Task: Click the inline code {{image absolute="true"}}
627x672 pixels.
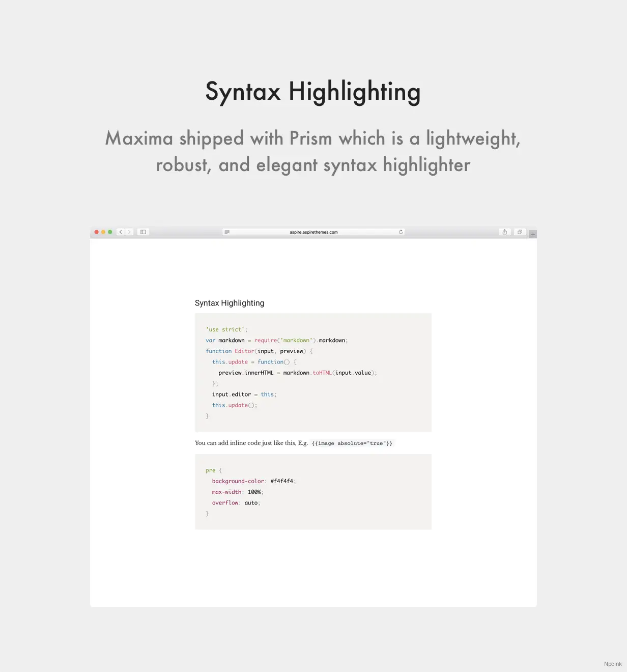Action: [352, 443]
